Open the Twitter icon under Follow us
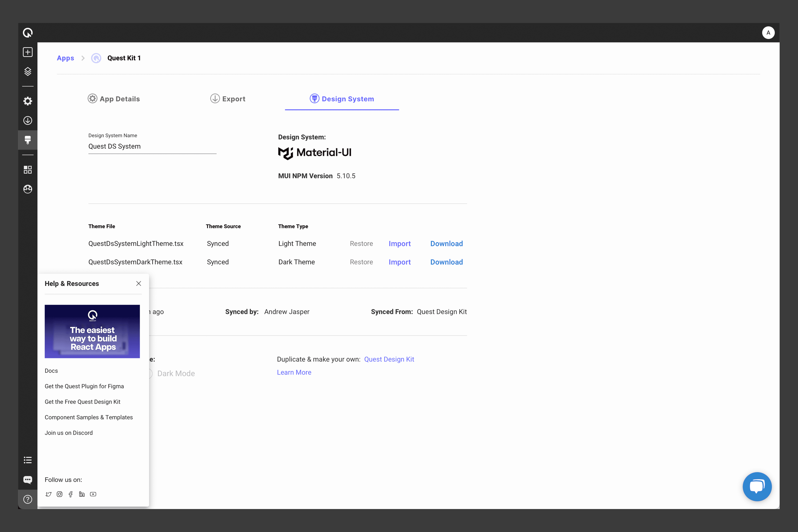 (x=49, y=494)
